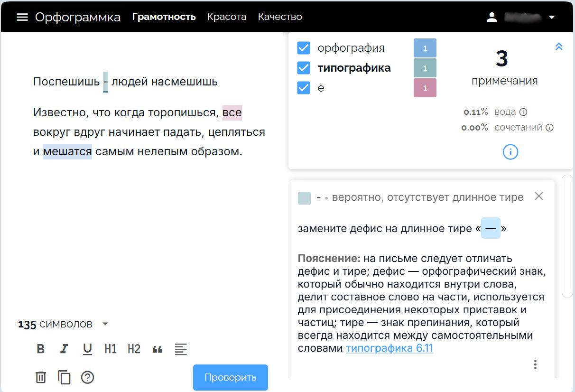
Task: Toggle bold formatting in text editor
Action: (40, 349)
